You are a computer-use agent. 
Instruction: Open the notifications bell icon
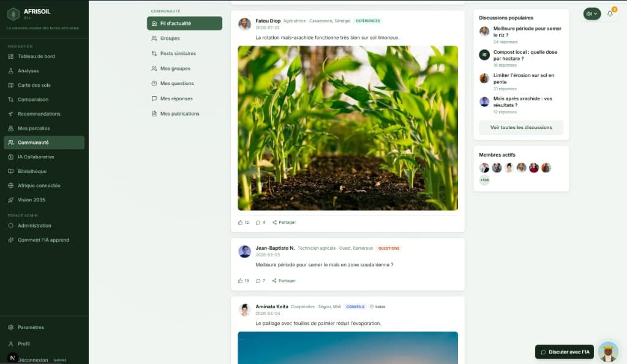(610, 13)
